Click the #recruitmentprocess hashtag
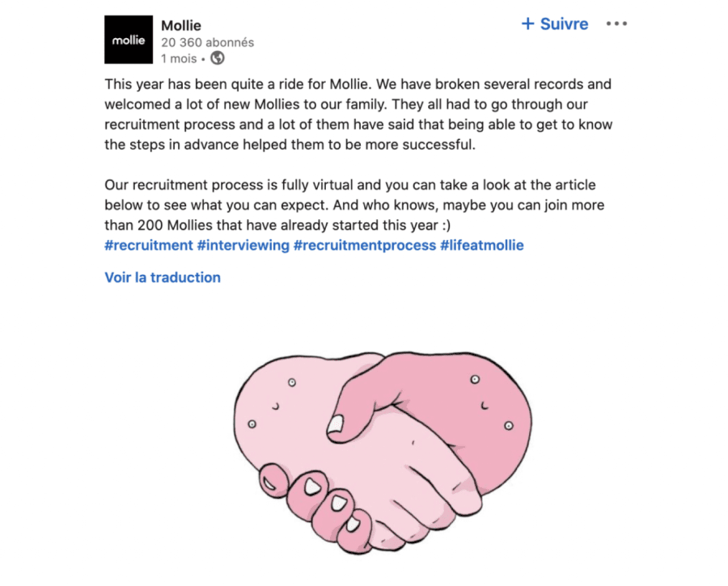Screen dimensions: 728x586 click(365, 245)
